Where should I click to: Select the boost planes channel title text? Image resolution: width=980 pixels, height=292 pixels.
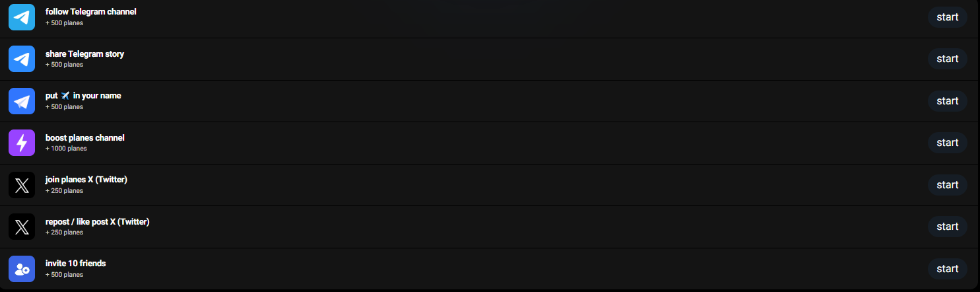point(85,137)
